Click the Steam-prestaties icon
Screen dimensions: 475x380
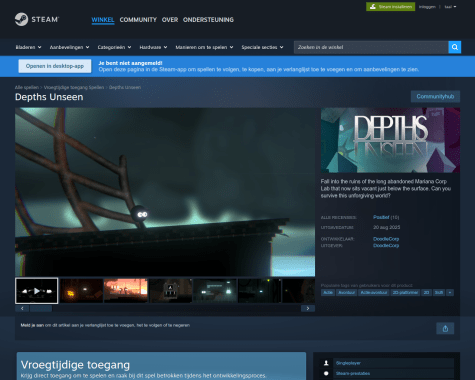(326, 373)
